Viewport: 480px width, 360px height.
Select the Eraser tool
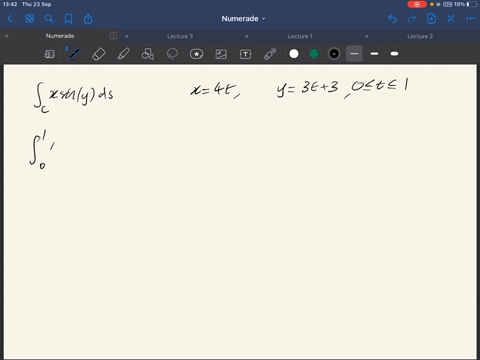(x=99, y=54)
